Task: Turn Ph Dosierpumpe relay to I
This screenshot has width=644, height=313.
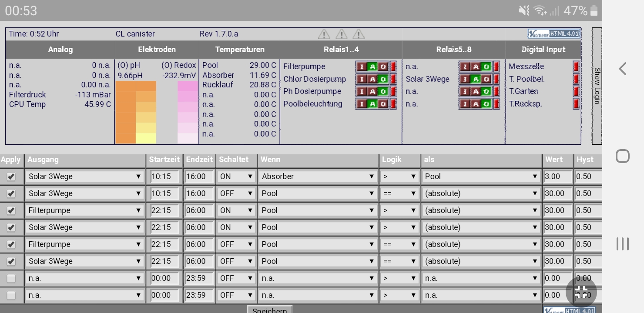Action: 362,91
